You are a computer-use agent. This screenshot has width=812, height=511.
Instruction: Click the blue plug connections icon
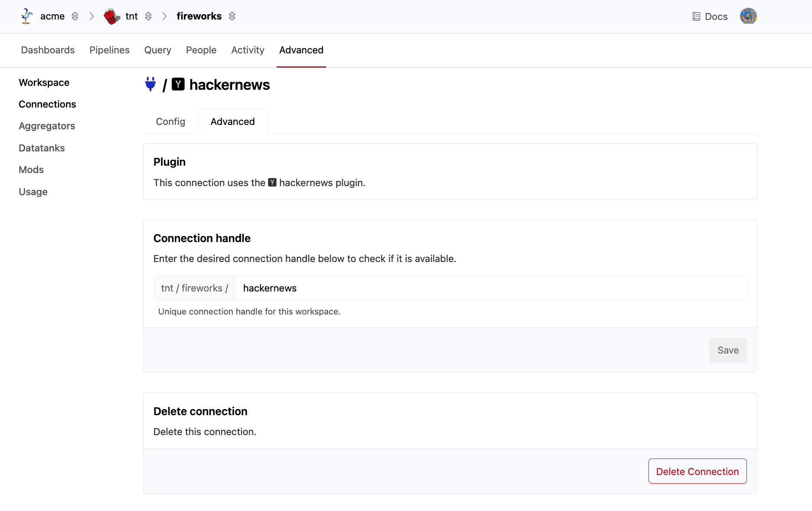(151, 84)
